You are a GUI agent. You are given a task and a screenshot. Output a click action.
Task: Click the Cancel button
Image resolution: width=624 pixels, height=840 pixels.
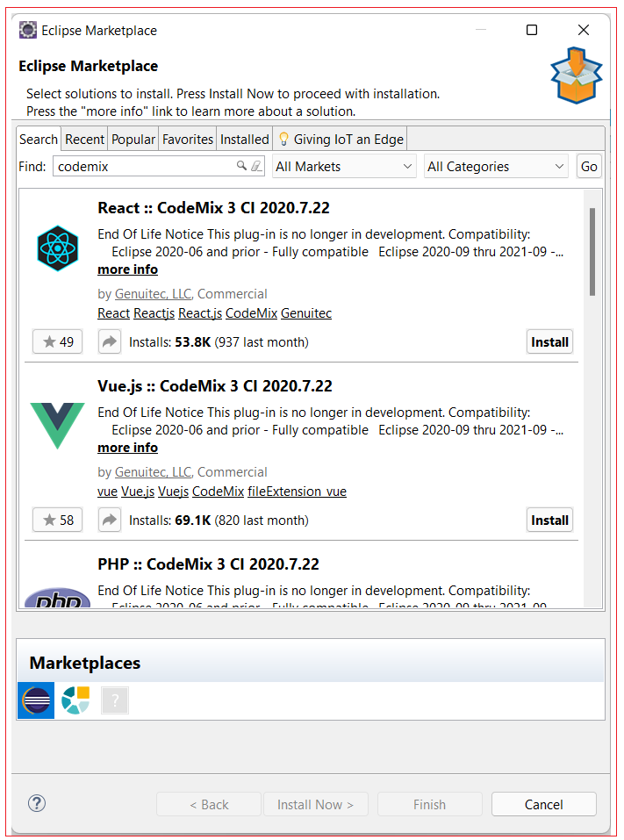coord(543,804)
